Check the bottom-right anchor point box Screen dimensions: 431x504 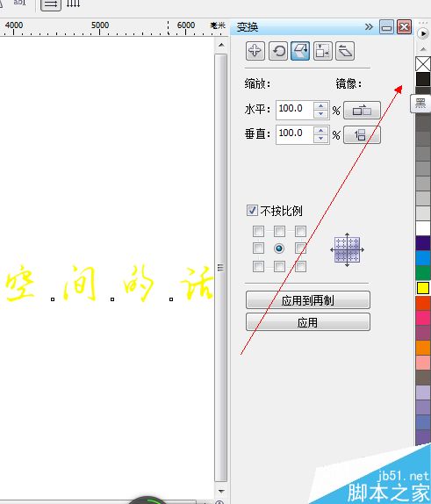pos(300,266)
